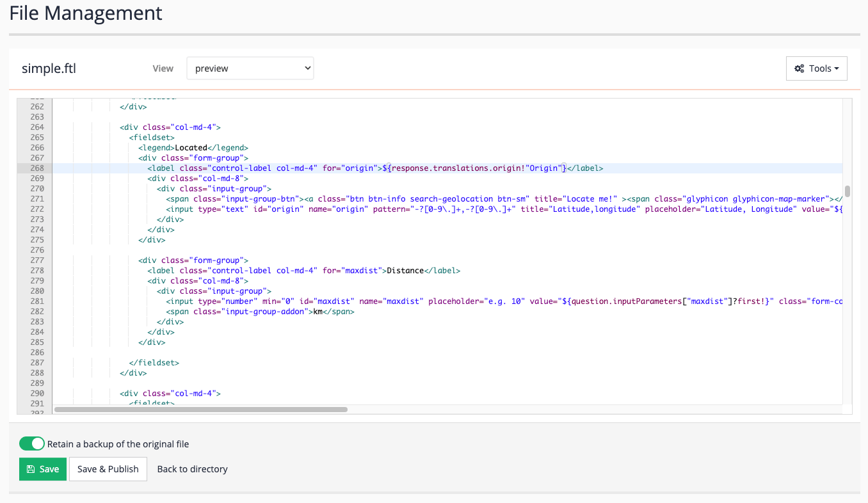Click the Save & Publish button

108,468
